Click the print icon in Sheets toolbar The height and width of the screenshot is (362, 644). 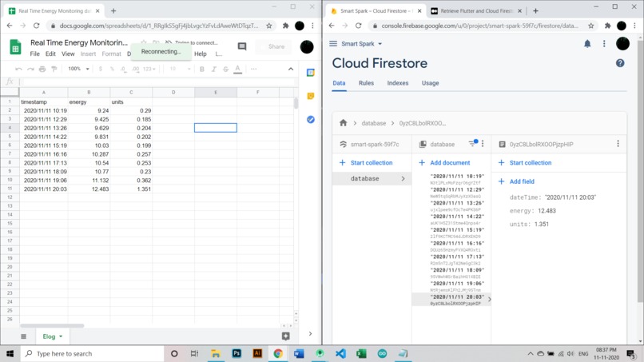coord(42,69)
